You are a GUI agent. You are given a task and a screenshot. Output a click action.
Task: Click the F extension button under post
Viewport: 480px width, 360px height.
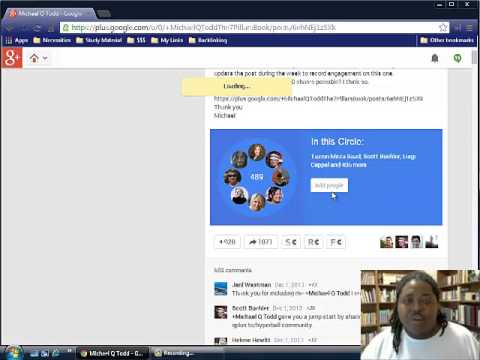[x=336, y=242]
